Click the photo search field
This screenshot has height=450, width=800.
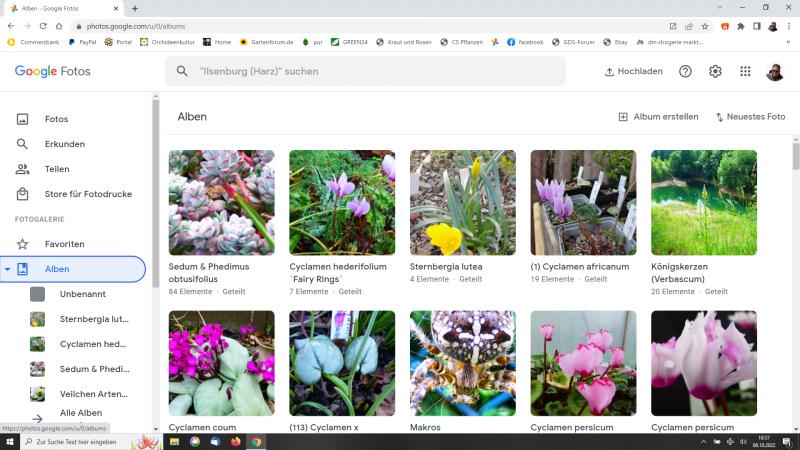370,72
